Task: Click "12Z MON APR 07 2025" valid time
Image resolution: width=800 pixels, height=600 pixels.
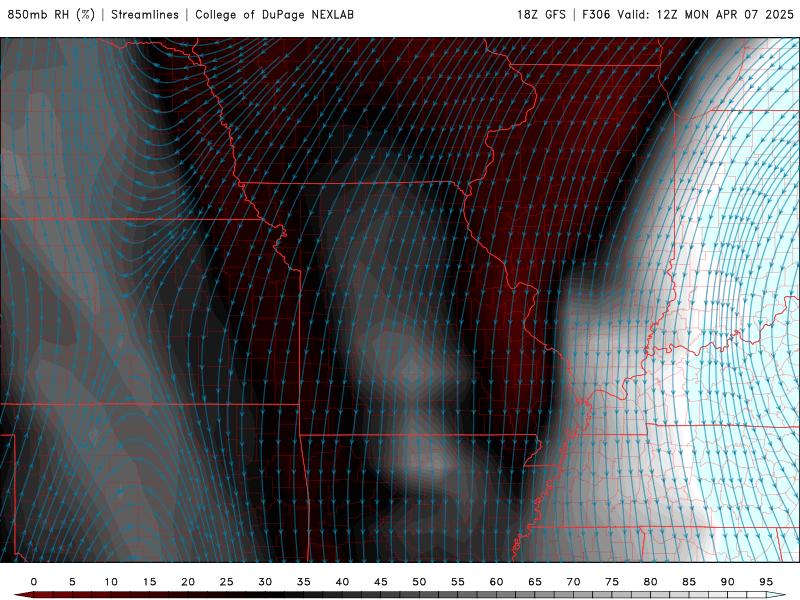Action: [726, 14]
